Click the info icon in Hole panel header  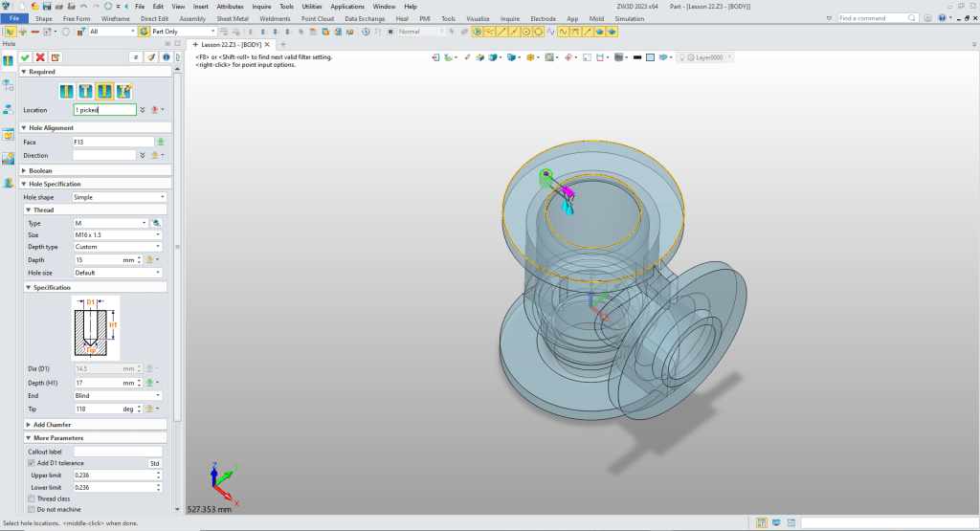pos(166,57)
